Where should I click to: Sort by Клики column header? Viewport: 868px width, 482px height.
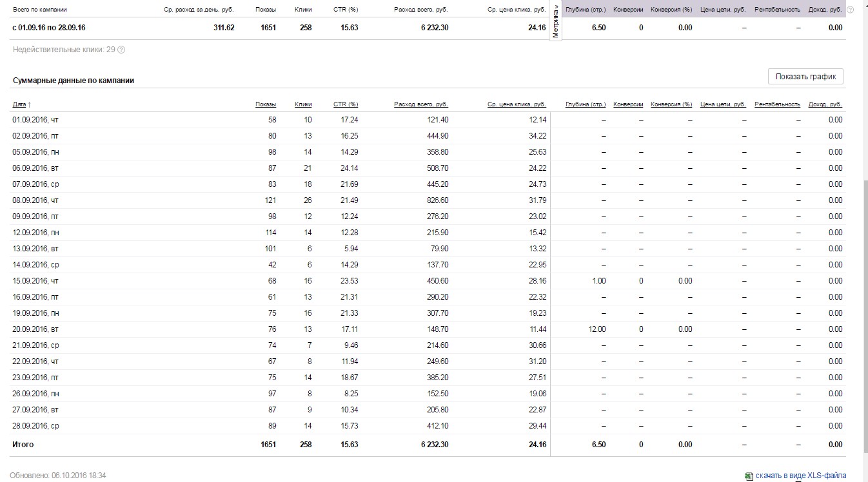(x=303, y=104)
